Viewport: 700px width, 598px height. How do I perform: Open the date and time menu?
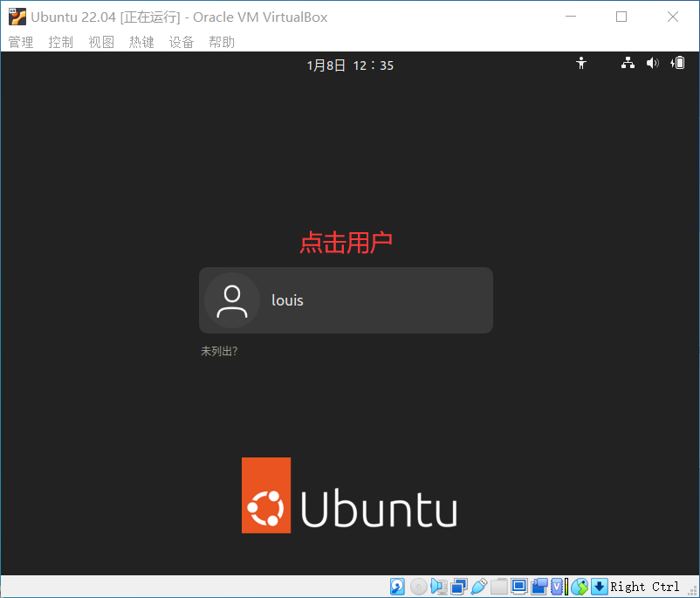pyautogui.click(x=349, y=65)
